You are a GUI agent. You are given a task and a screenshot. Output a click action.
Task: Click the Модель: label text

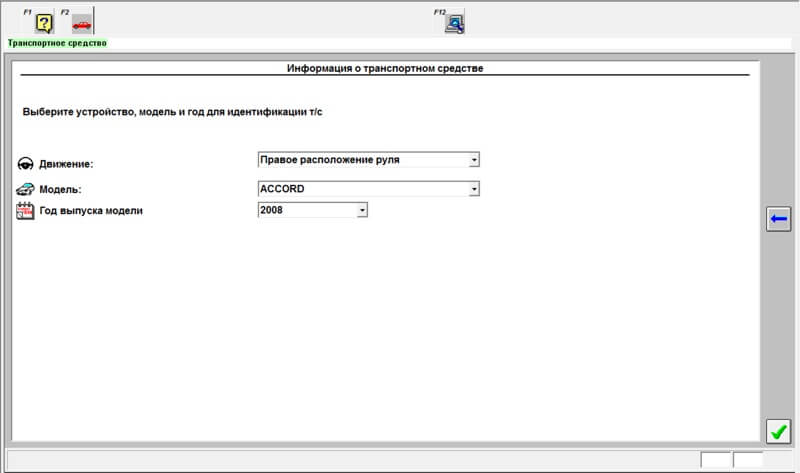click(60, 189)
